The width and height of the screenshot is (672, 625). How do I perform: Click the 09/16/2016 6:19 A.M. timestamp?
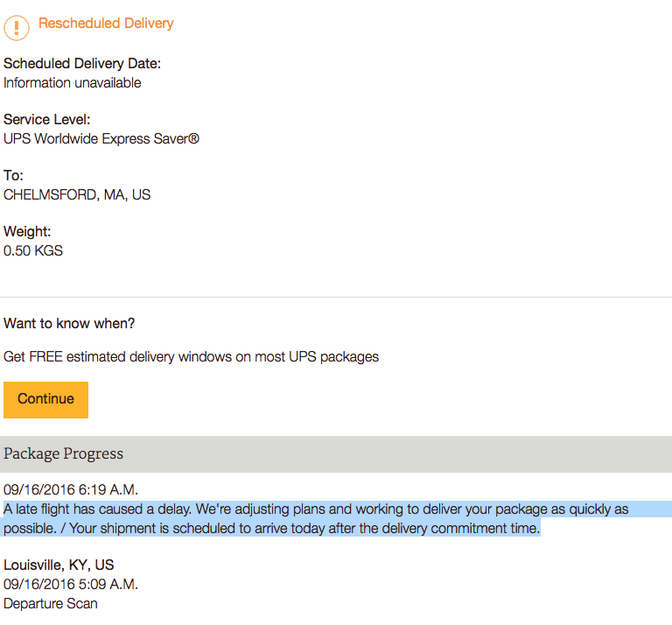tap(71, 489)
